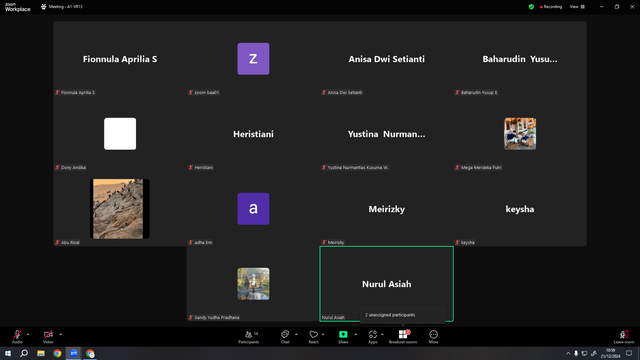640x360 pixels.
Task: Select Yustina Nurmantias tile
Action: click(x=387, y=134)
